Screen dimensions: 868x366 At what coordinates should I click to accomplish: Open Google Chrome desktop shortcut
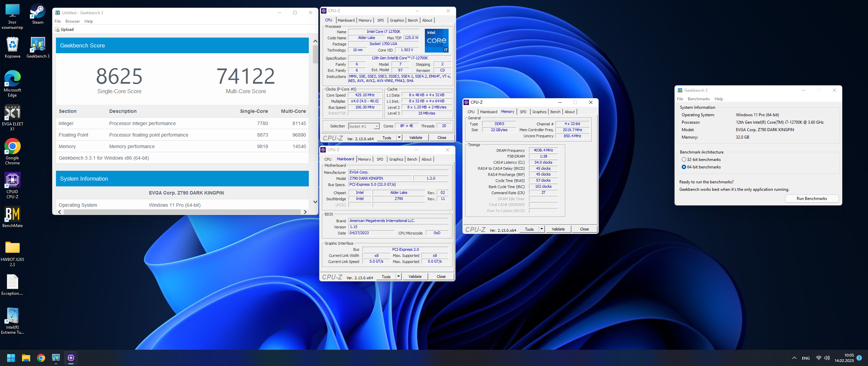point(13,151)
